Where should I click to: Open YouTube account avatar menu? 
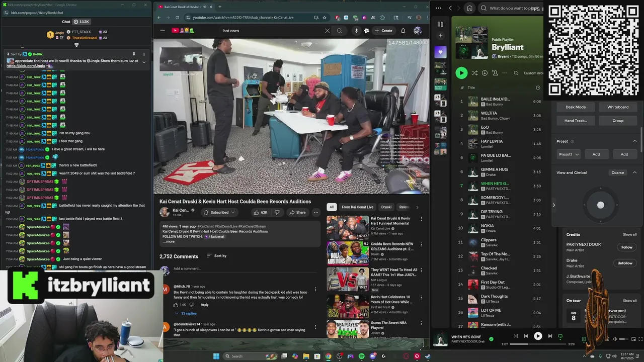click(x=418, y=31)
